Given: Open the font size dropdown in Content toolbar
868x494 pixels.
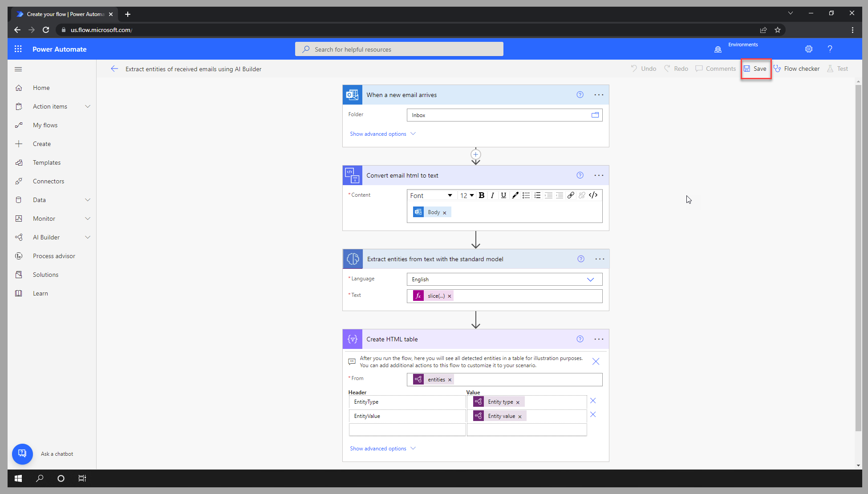Looking at the screenshot, I should [x=466, y=195].
